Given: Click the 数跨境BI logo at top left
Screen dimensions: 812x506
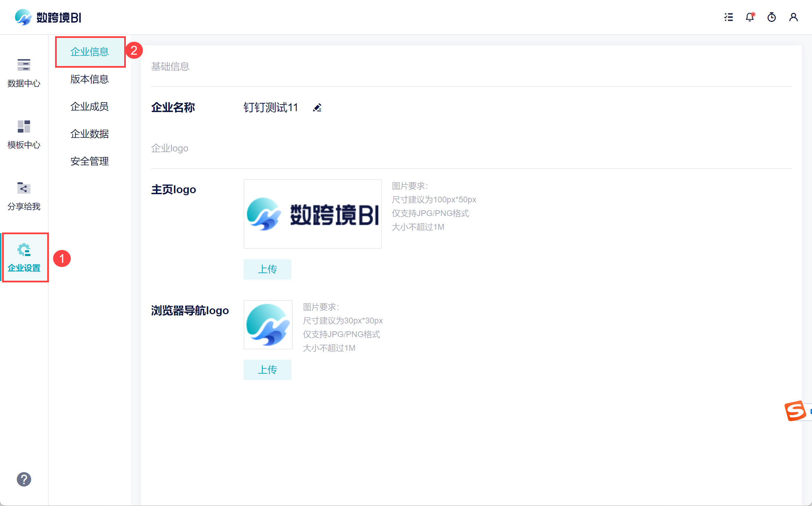Looking at the screenshot, I should 48,17.
